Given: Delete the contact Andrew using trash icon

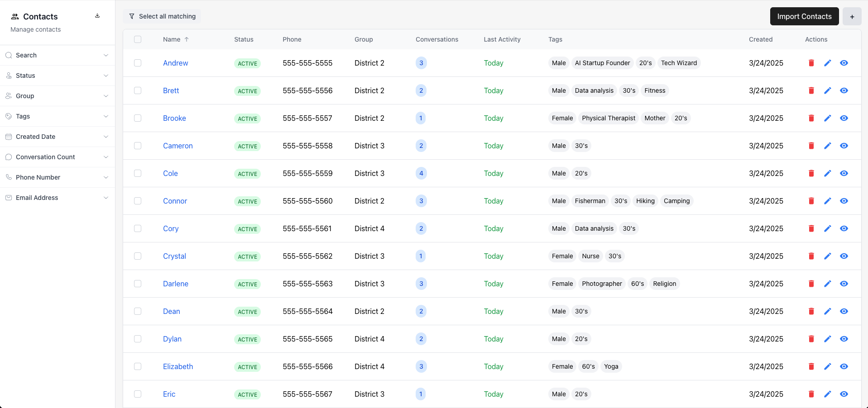Looking at the screenshot, I should point(810,63).
